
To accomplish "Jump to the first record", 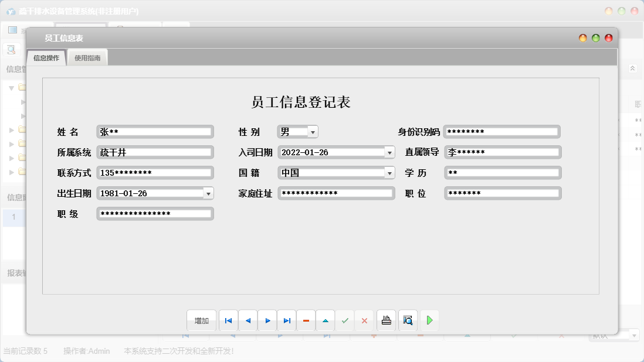I will tap(228, 320).
